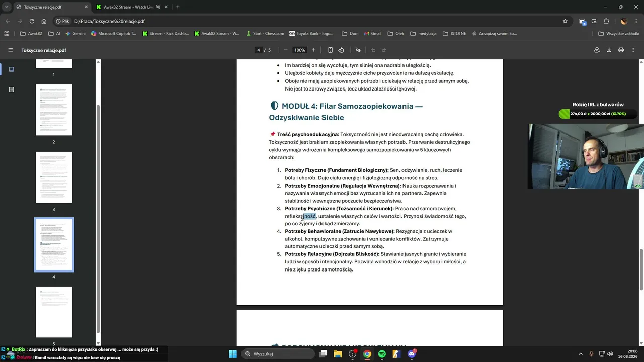
Task: Close the Awak82 Stream tab
Action: pyautogui.click(x=167, y=7)
